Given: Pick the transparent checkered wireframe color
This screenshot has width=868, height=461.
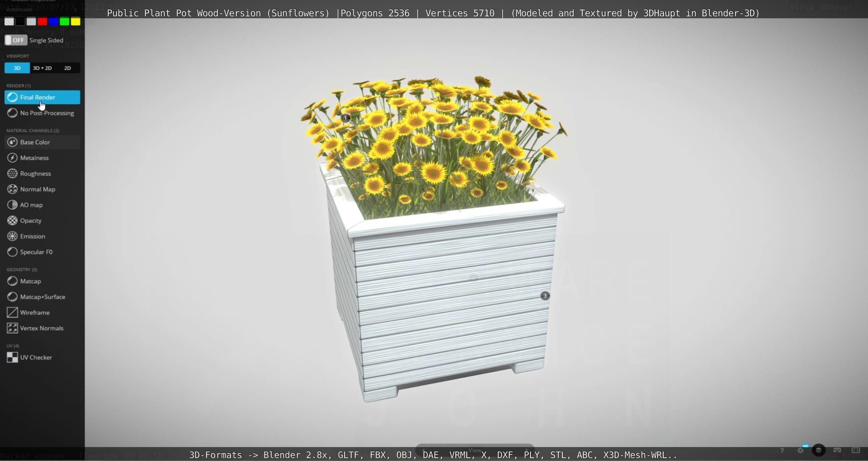Looking at the screenshot, I should 9,22.
